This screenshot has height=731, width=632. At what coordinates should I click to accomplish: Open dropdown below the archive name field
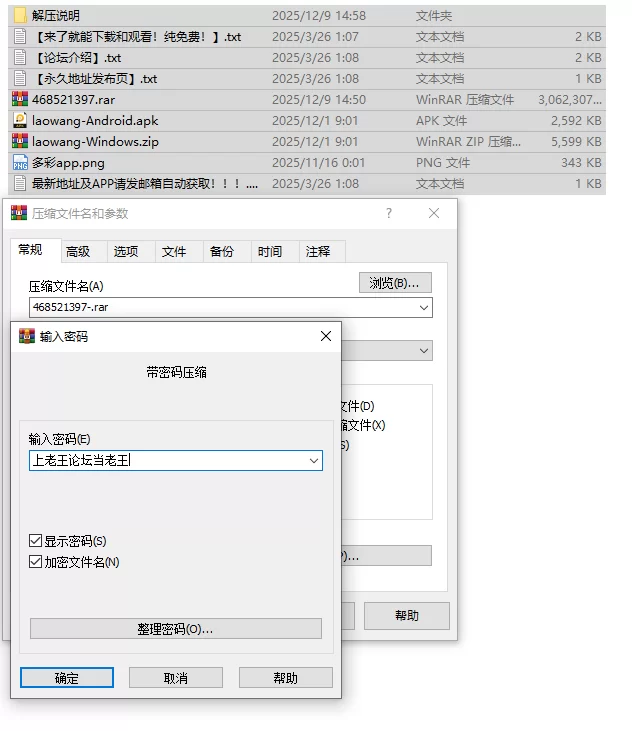[x=424, y=351]
